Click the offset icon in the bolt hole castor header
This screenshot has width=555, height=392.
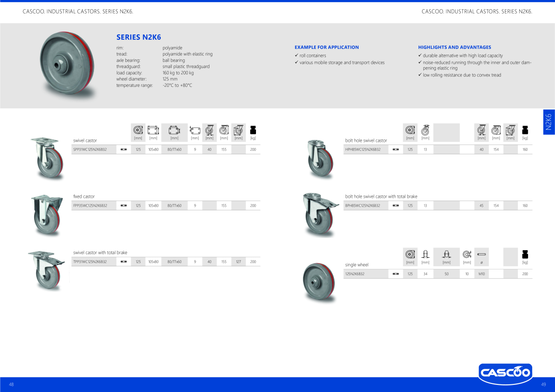(482, 130)
